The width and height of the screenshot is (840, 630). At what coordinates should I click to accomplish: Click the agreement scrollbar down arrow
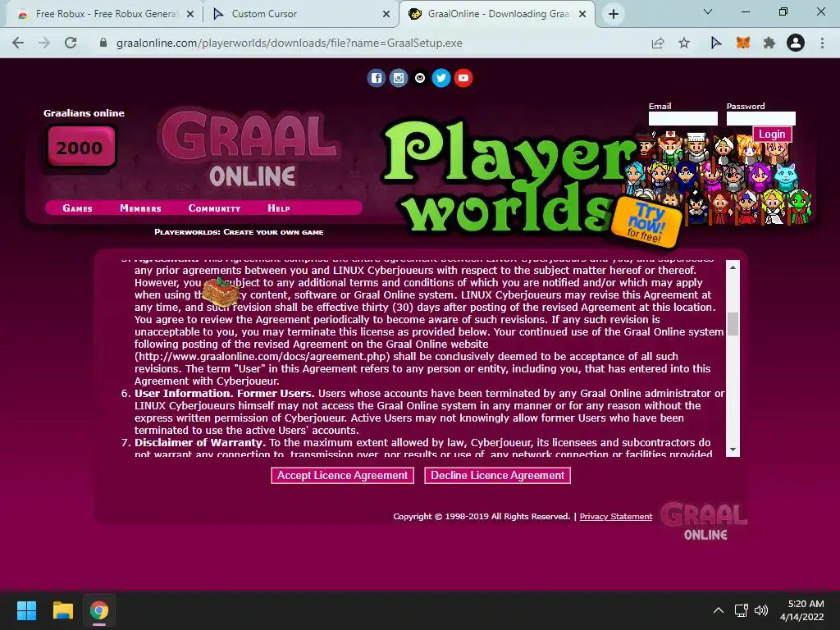733,450
